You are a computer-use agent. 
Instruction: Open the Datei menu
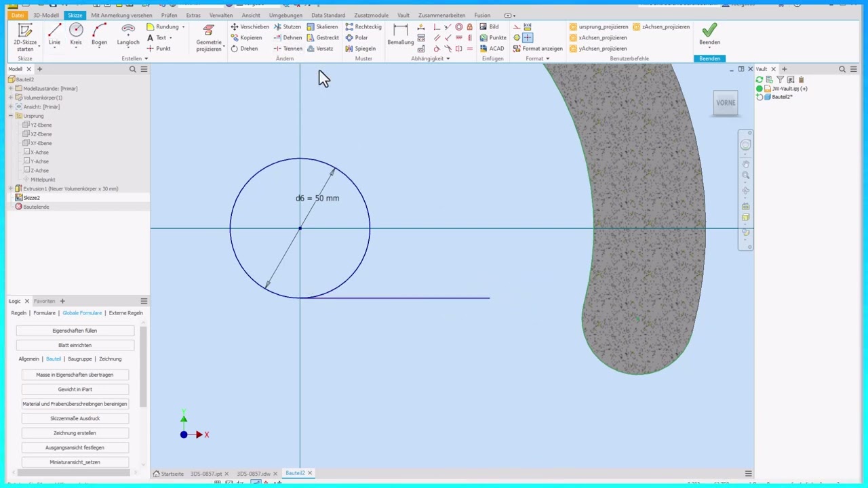click(18, 15)
